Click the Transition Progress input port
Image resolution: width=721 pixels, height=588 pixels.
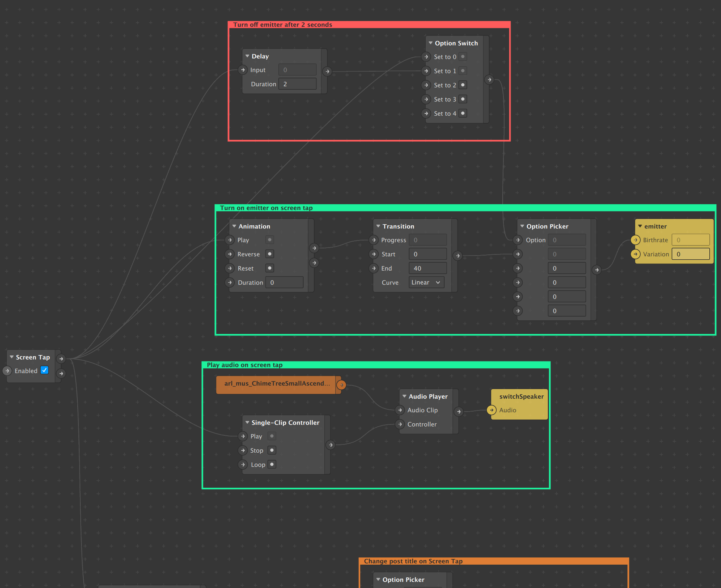(374, 240)
